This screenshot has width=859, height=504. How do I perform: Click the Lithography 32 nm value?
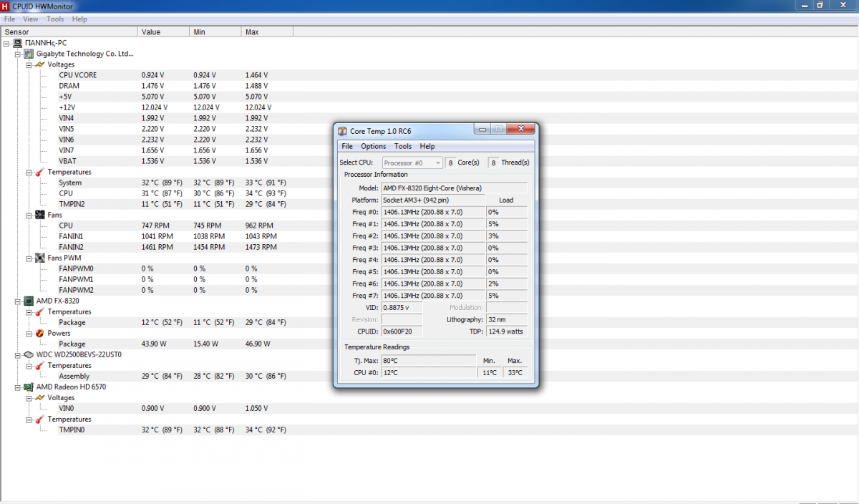point(507,319)
